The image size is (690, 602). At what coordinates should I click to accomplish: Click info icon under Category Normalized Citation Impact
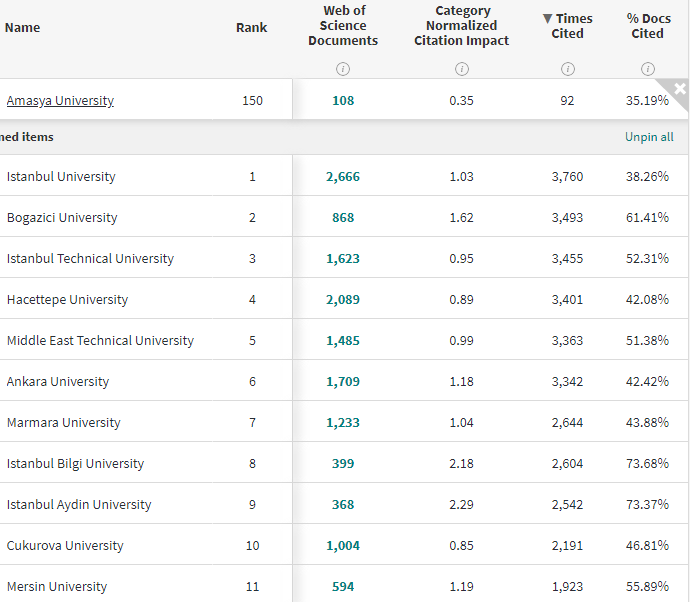(x=461, y=69)
